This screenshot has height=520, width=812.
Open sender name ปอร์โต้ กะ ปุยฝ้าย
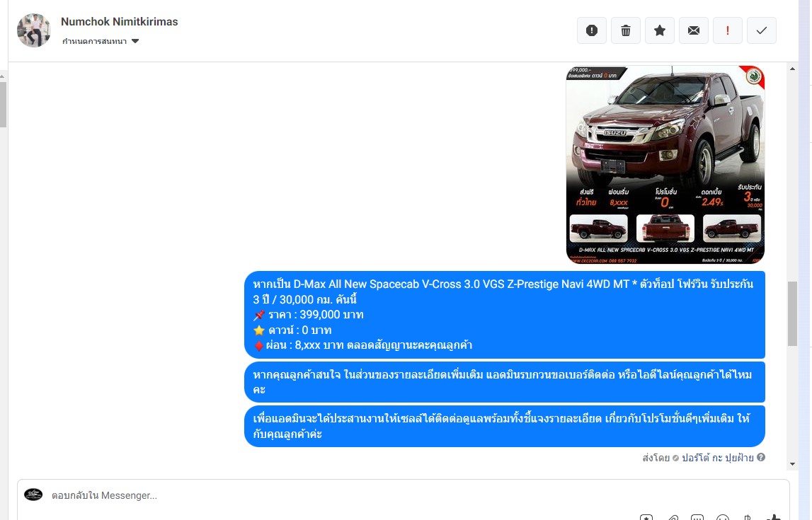pos(717,458)
